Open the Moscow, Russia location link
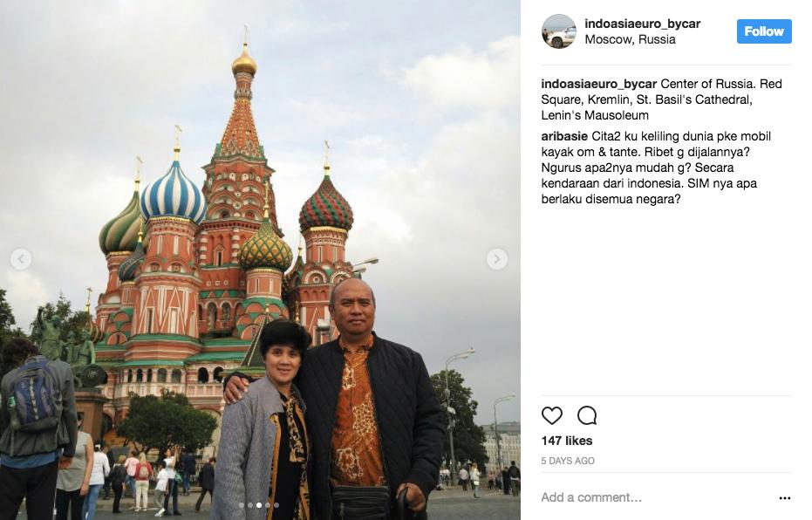The height and width of the screenshot is (520, 812). click(630, 39)
